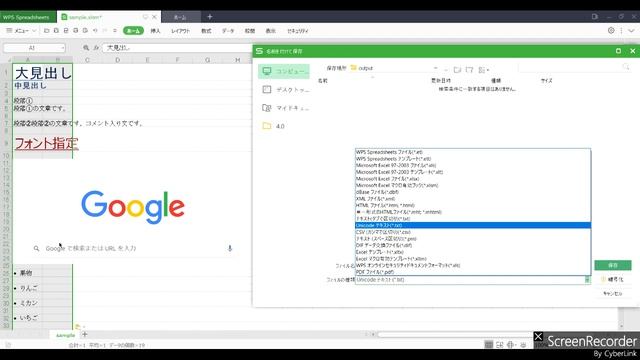
Task: Click the underlined フォント指定 cell text
Action: 46,143
